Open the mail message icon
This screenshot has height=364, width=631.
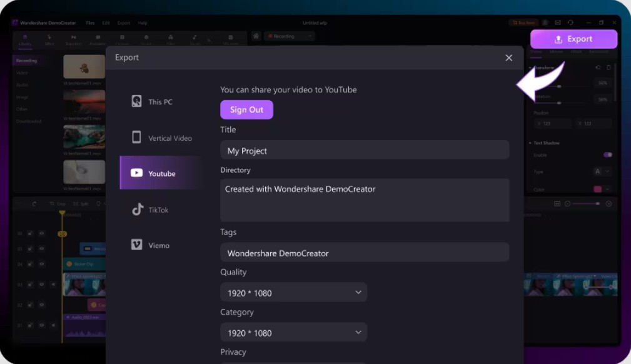pos(558,23)
